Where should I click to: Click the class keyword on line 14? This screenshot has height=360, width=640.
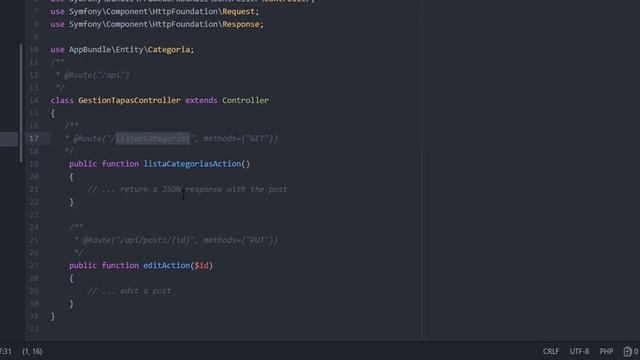[x=62, y=100]
